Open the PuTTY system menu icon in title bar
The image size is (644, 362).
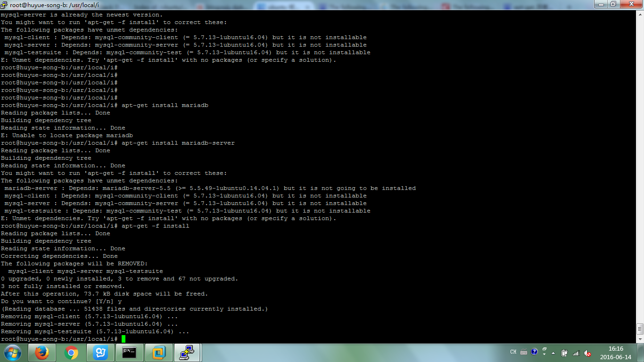pyautogui.click(x=4, y=5)
